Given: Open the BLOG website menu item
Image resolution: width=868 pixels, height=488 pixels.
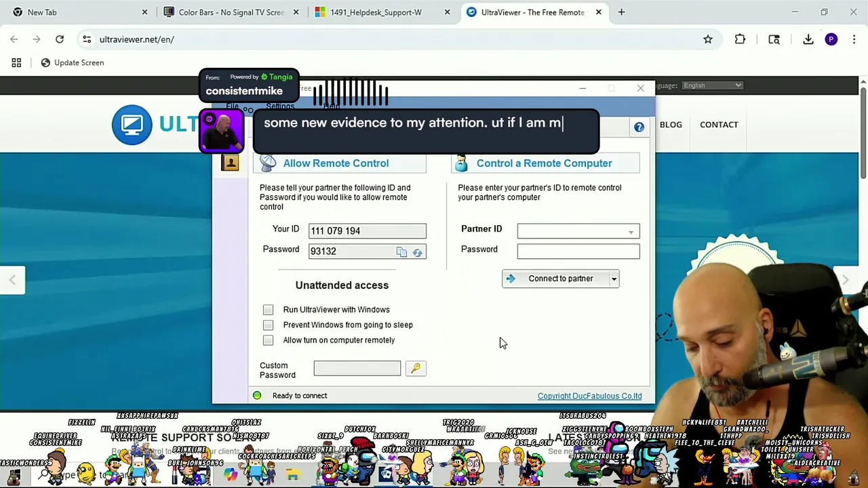Looking at the screenshot, I should [x=671, y=125].
